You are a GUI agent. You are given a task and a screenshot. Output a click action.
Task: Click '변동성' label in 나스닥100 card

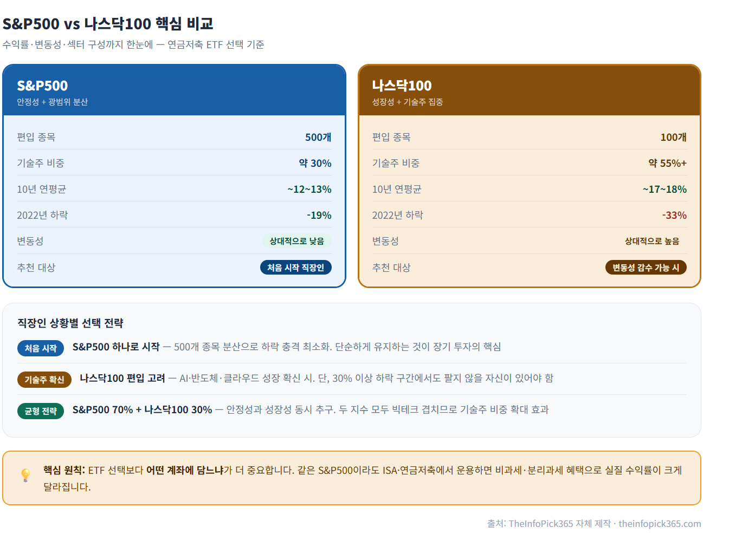[385, 241]
